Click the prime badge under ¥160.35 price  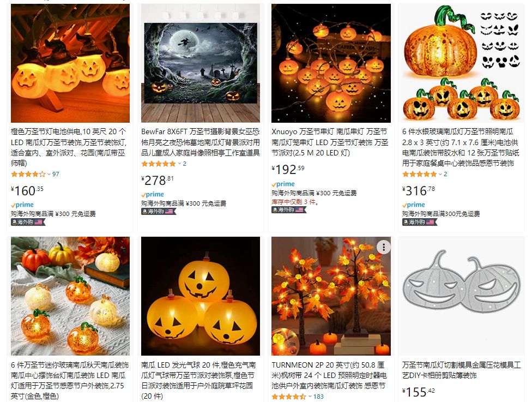point(22,205)
